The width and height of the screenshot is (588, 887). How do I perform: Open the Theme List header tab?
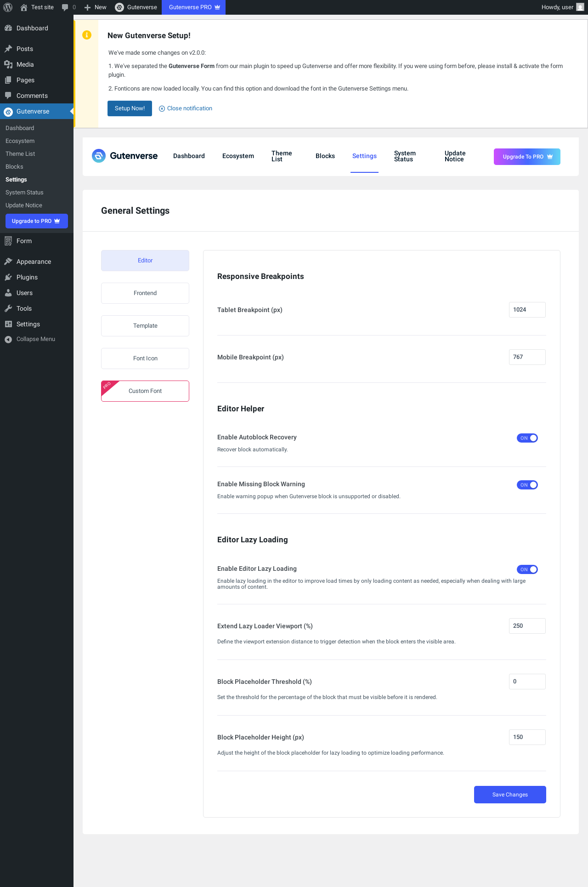click(x=282, y=156)
